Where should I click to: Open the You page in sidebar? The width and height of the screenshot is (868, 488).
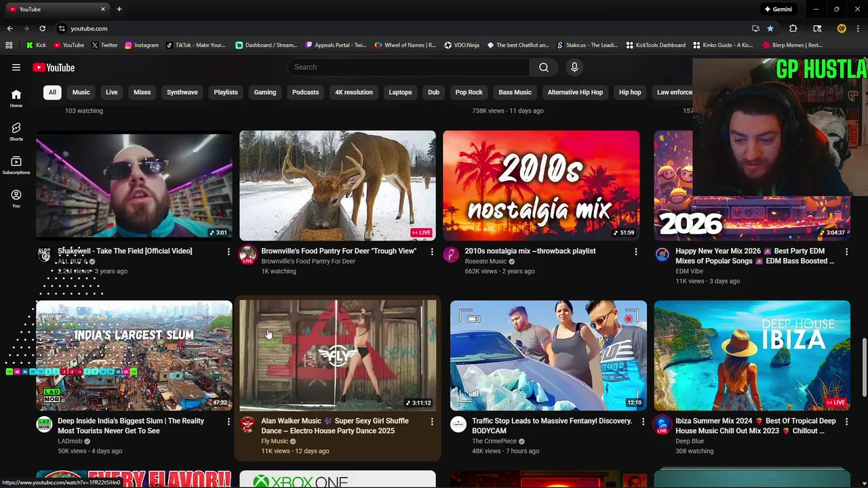click(x=16, y=198)
